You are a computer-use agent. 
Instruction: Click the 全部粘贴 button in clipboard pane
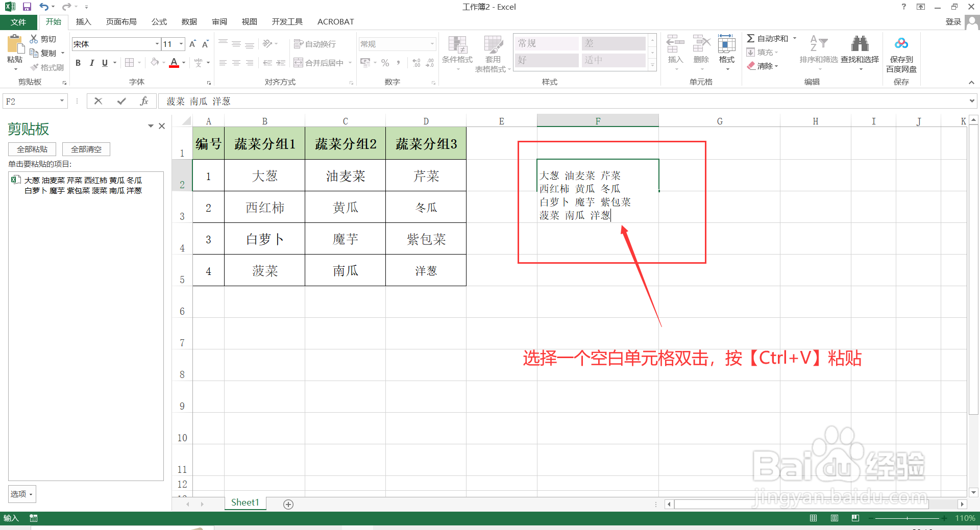pyautogui.click(x=32, y=149)
